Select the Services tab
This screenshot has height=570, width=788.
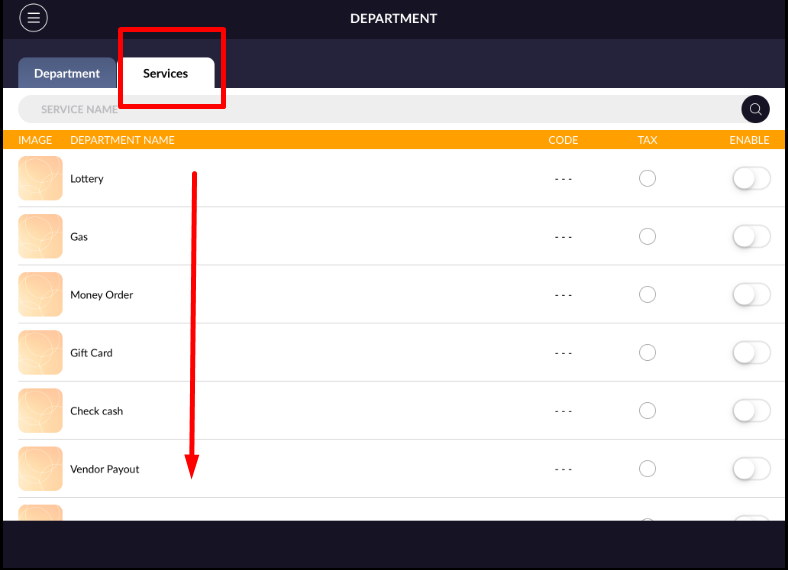pyautogui.click(x=165, y=73)
